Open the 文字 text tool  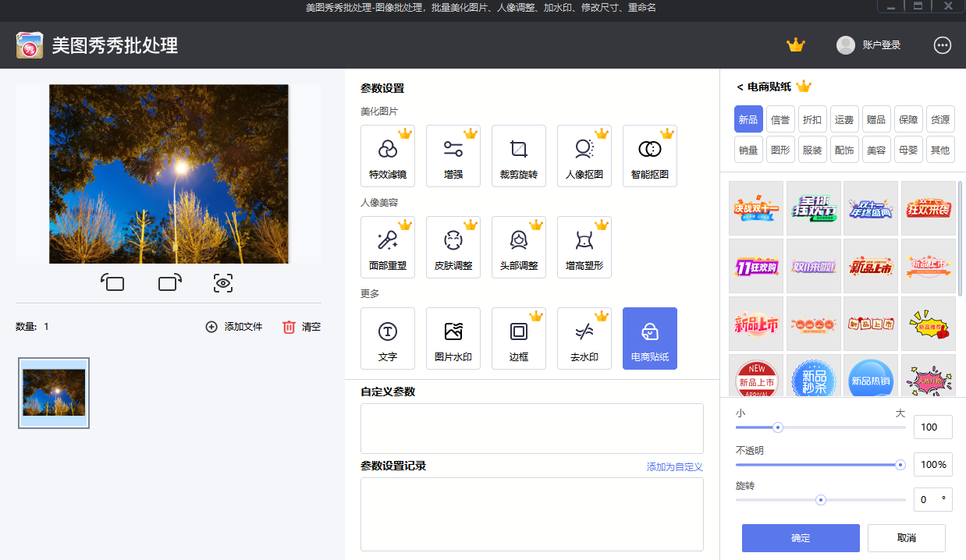click(x=388, y=338)
